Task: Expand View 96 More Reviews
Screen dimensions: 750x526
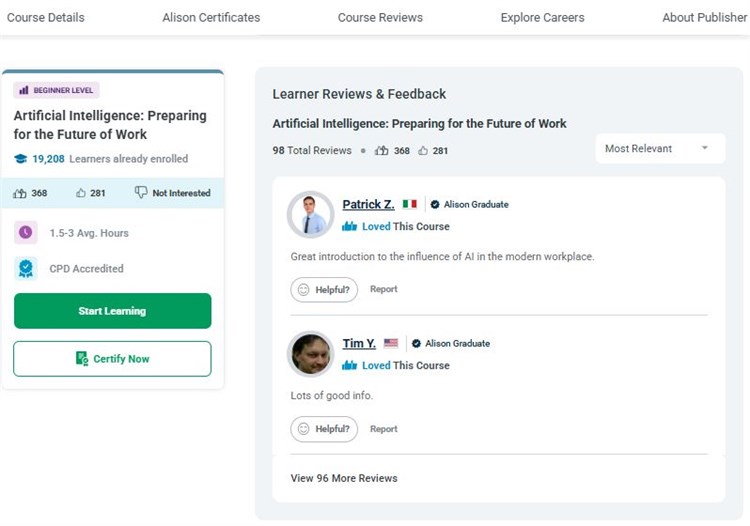Action: (344, 478)
